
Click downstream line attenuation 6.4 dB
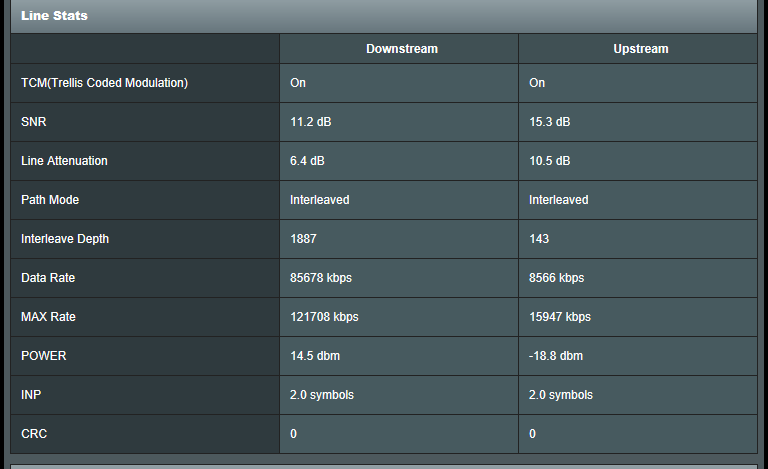[x=308, y=161]
